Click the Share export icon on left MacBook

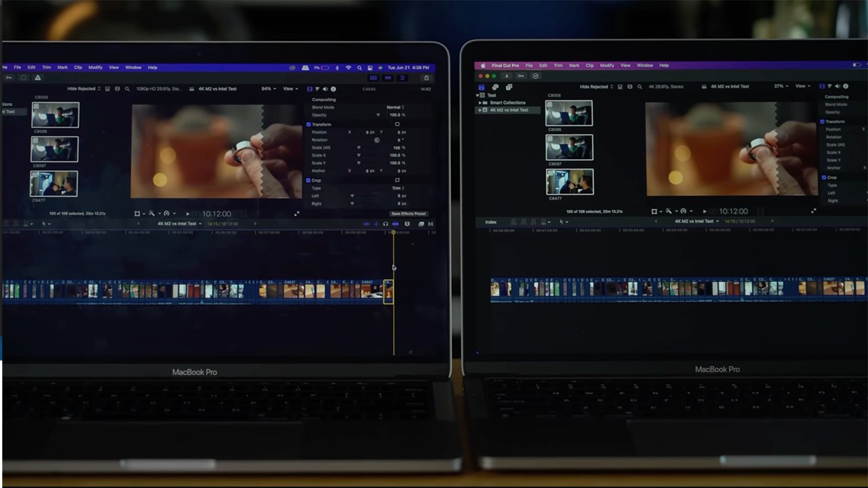click(x=427, y=78)
